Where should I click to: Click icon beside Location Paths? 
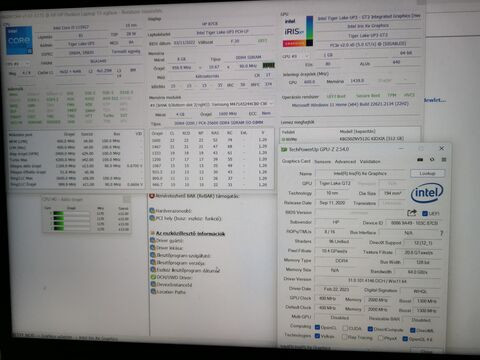(x=153, y=292)
